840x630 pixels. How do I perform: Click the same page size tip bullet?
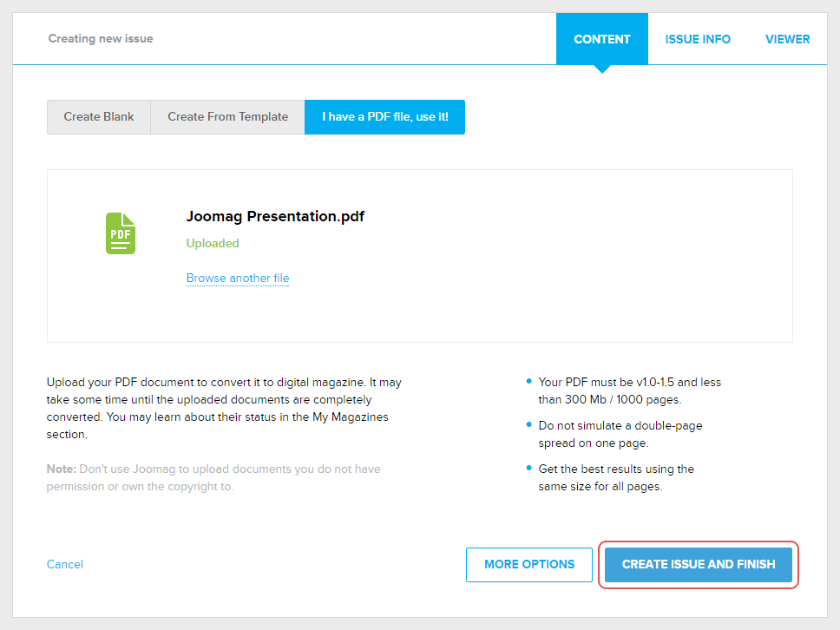[x=615, y=477]
